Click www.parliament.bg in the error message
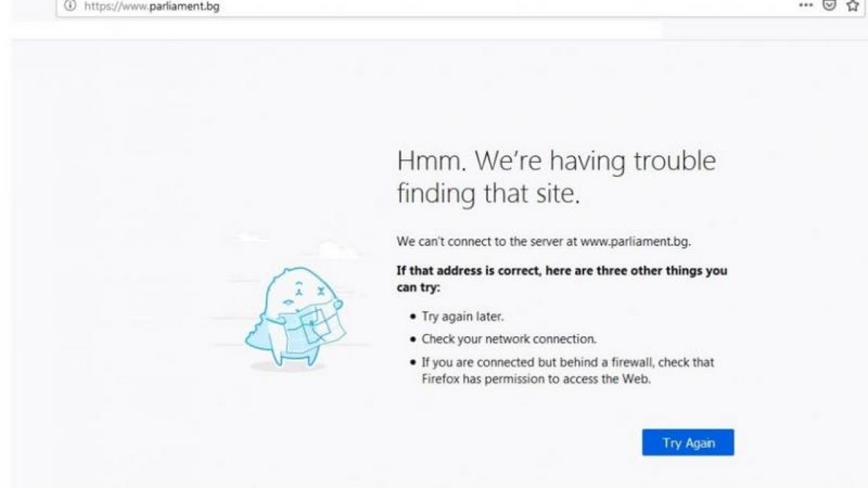 (635, 241)
